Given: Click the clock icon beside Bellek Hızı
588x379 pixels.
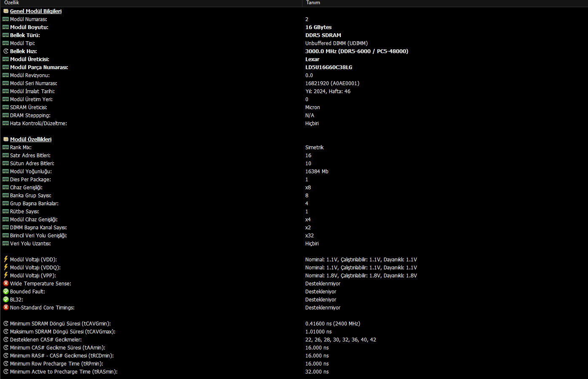Looking at the screenshot, I should point(6,51).
